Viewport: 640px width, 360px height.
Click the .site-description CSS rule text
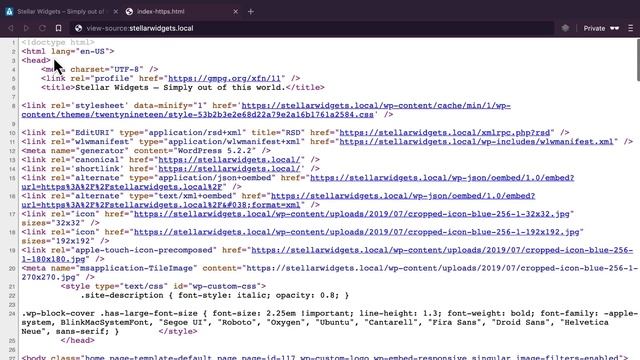pyautogui.click(x=215, y=295)
